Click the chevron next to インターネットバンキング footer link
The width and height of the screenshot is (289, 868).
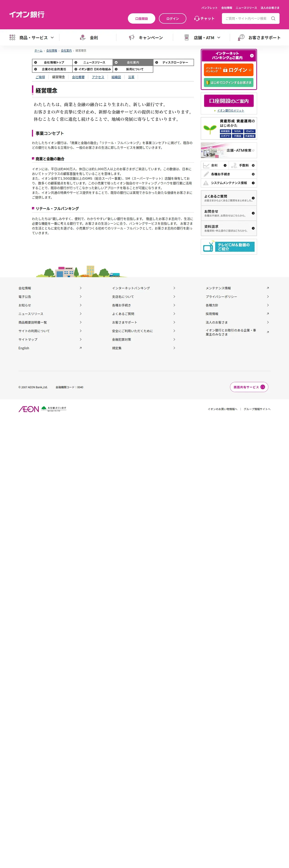tap(174, 288)
